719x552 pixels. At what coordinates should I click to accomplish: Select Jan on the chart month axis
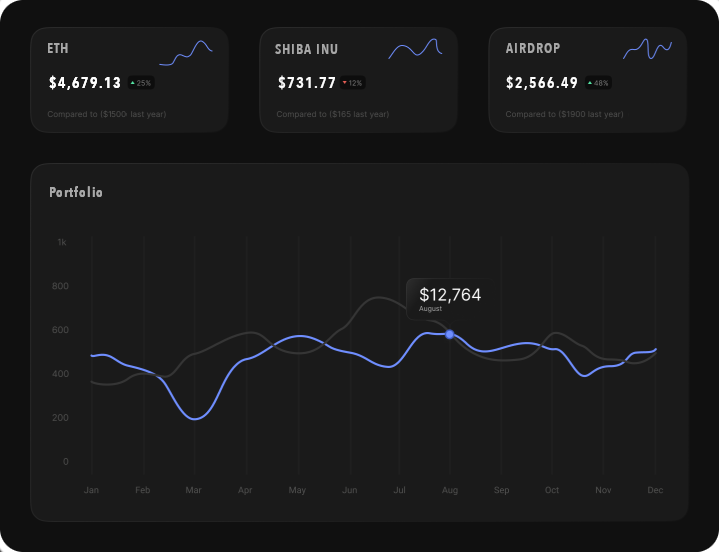91,490
